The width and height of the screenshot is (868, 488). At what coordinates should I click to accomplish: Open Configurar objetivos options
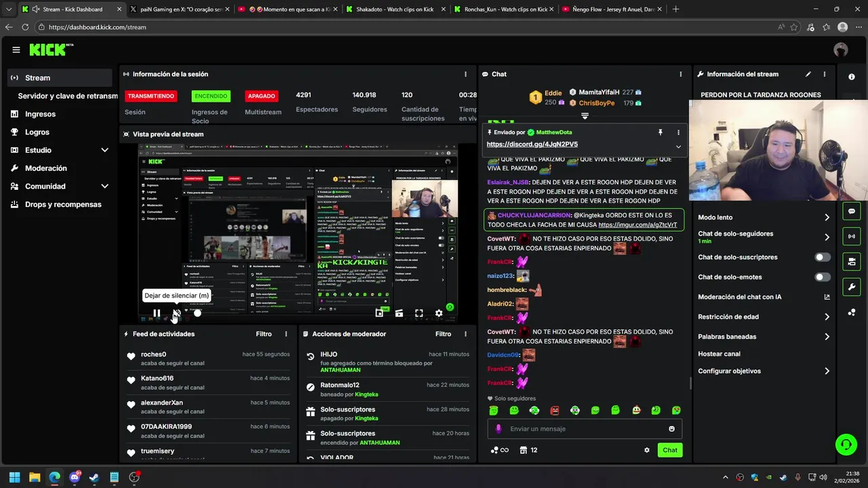[x=764, y=371]
